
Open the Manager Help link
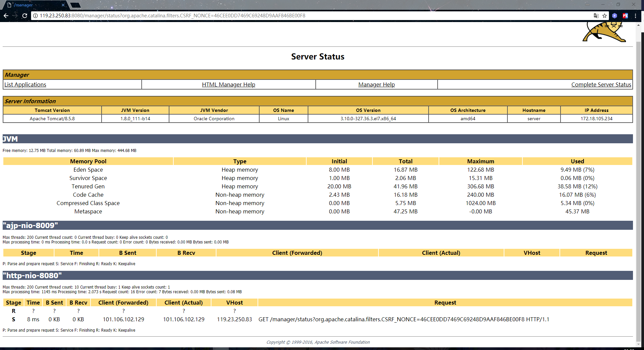pyautogui.click(x=376, y=84)
